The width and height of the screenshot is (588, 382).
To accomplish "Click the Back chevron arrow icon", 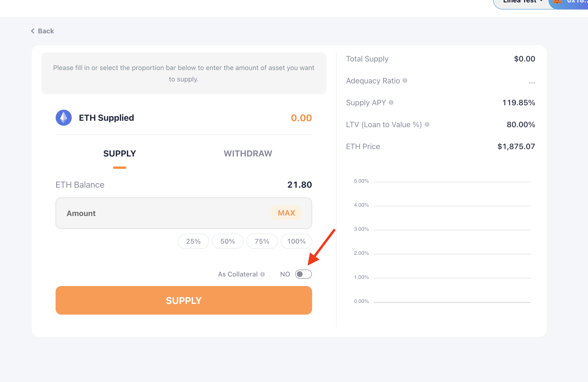I will [x=33, y=31].
